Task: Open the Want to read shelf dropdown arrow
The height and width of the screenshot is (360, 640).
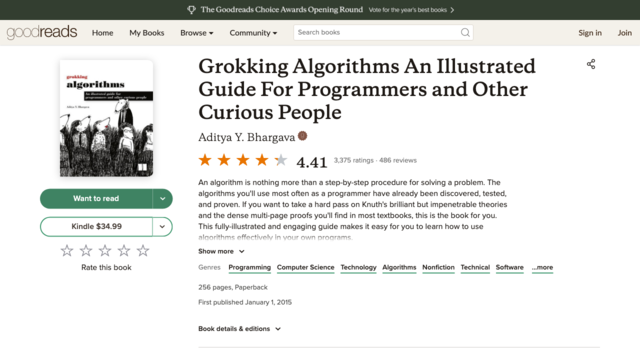Action: point(162,199)
